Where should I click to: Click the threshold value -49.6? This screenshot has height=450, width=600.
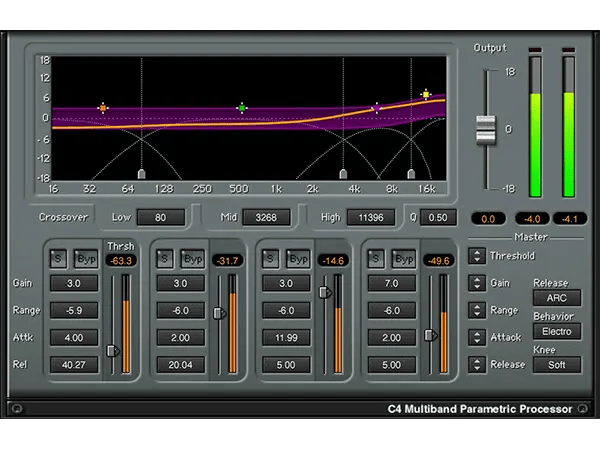pos(439,261)
